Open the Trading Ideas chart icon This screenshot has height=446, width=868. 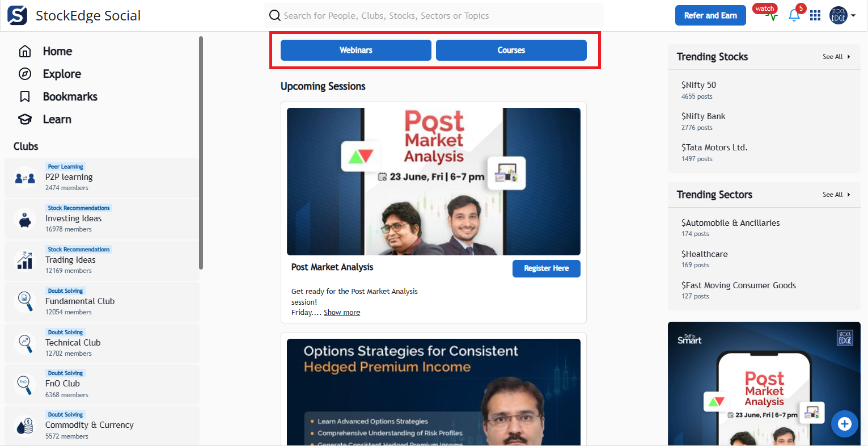pos(25,260)
